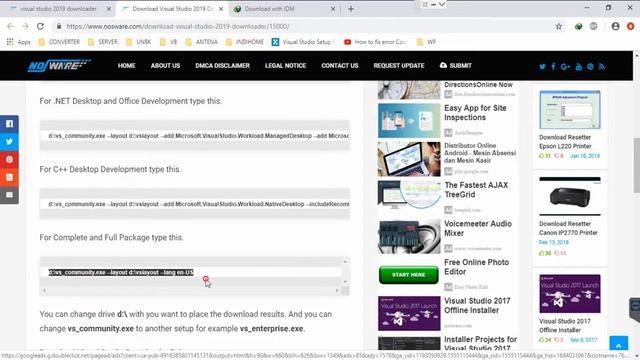The height and width of the screenshot is (360, 640).
Task: Open VB bookmarks folder
Action: (x=168, y=42)
